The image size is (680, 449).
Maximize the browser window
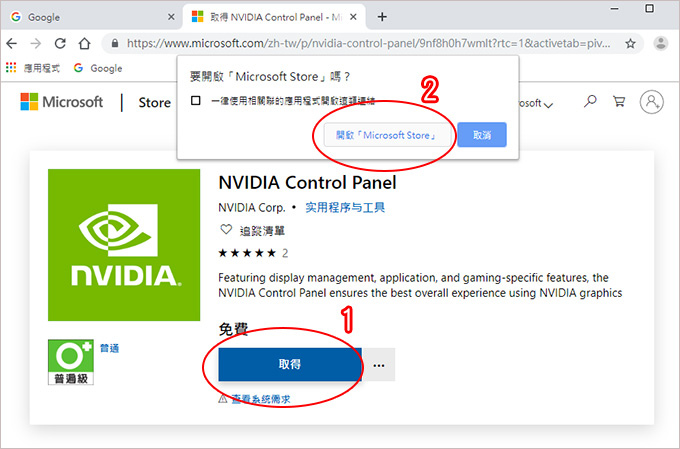(x=649, y=9)
